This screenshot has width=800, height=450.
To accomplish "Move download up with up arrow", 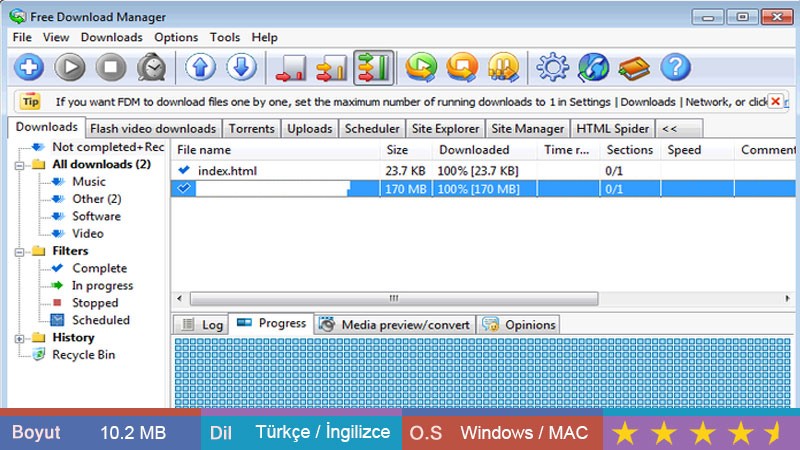I will tap(201, 67).
